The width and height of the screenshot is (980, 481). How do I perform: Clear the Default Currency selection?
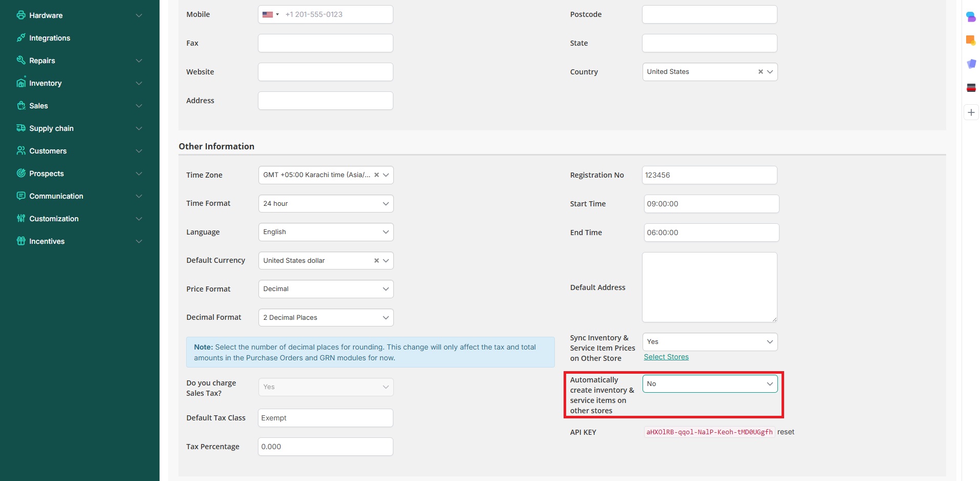[376, 261]
